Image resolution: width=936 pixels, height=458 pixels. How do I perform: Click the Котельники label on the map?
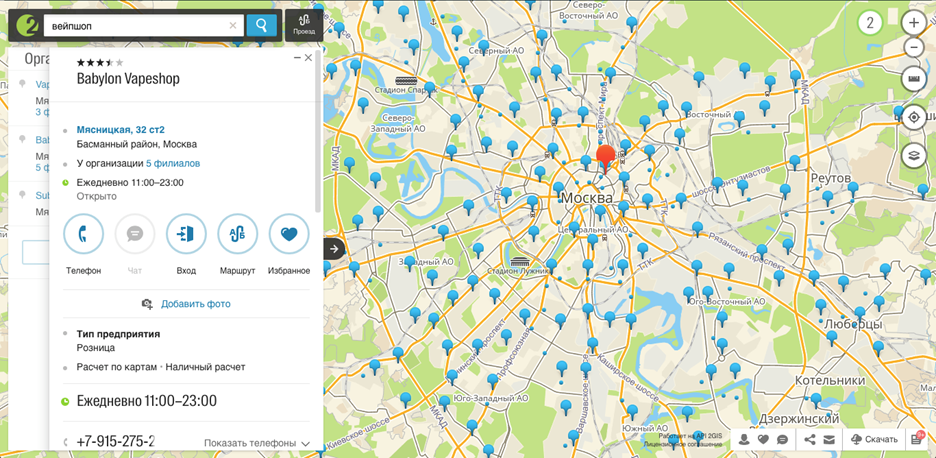(x=830, y=380)
